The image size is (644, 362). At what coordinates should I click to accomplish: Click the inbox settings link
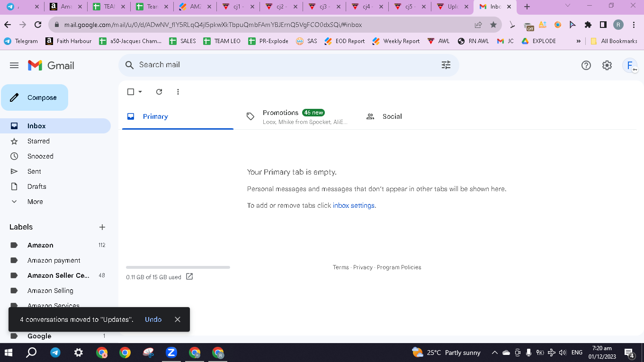[x=354, y=205]
